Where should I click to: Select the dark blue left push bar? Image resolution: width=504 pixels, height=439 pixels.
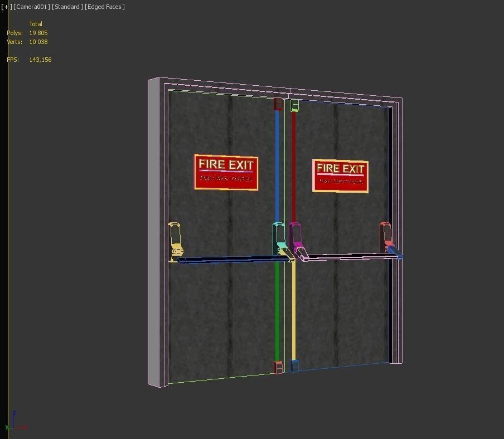tap(233, 260)
